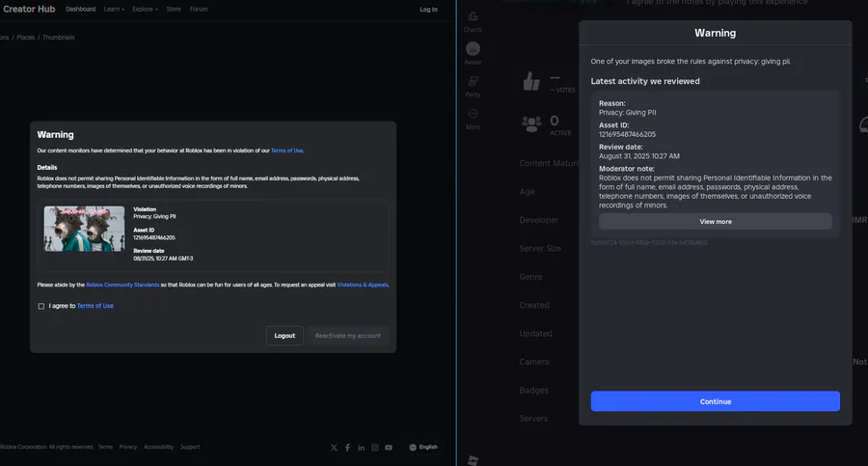Open the English language selector
Viewport: 868px width, 466px height.
pos(423,447)
